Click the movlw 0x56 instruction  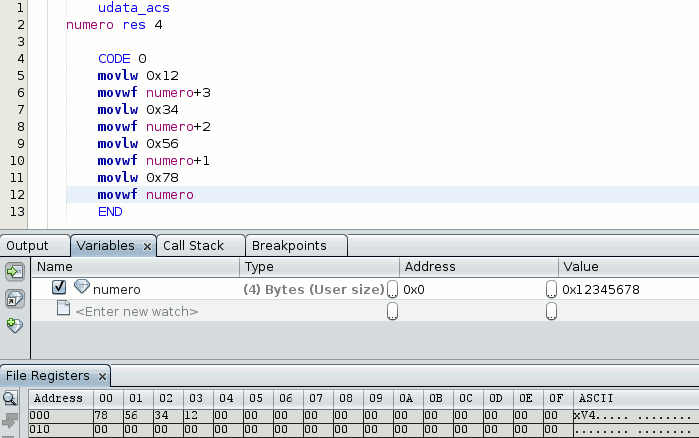coord(138,143)
